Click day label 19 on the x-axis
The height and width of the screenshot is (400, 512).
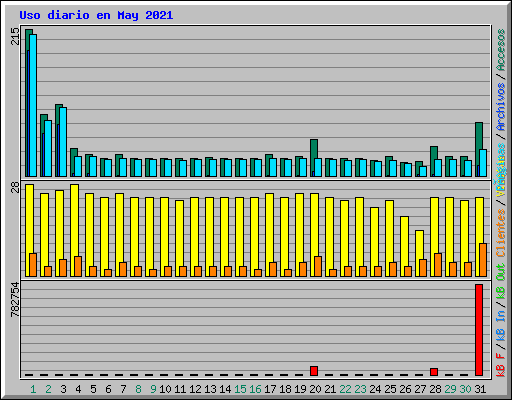click(300, 389)
